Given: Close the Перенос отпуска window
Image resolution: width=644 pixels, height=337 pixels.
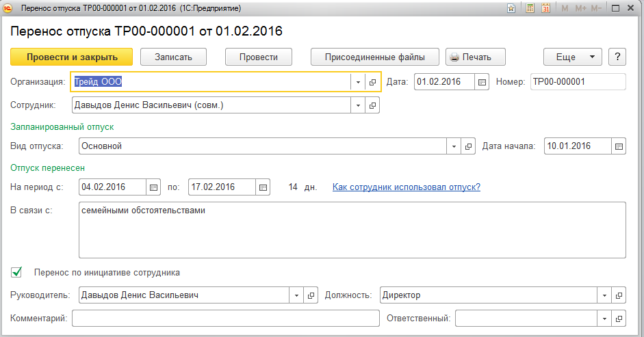Looking at the screenshot, I should [631, 8].
